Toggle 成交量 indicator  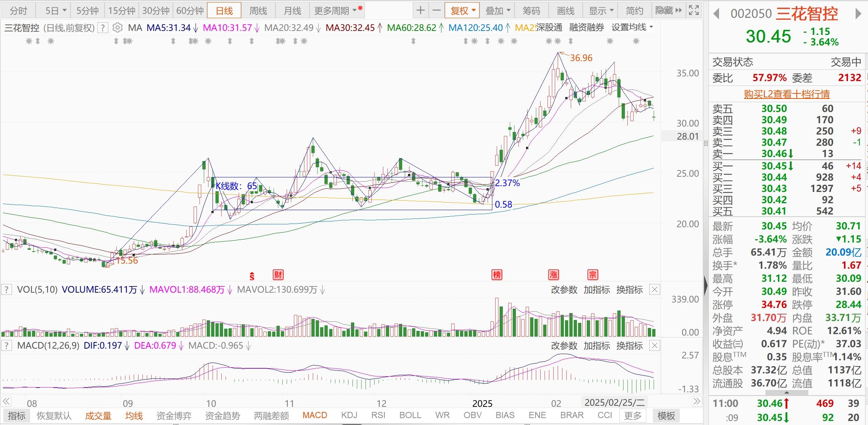coord(98,416)
